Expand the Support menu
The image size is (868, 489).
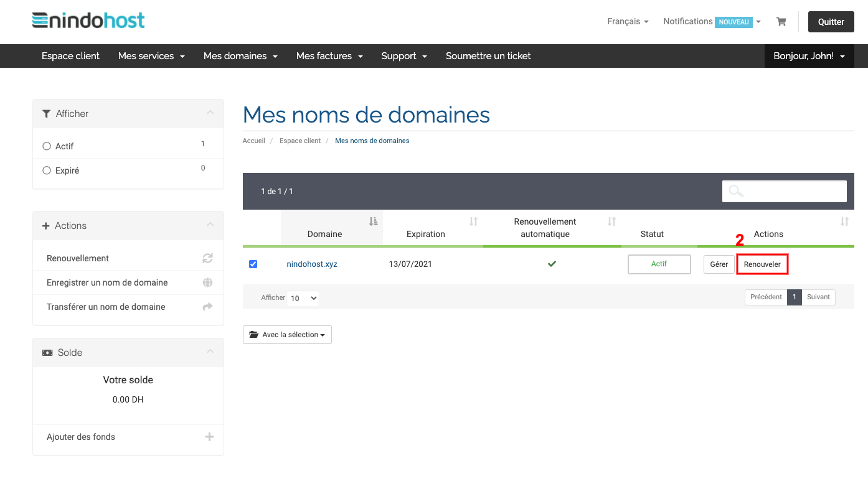coord(404,56)
